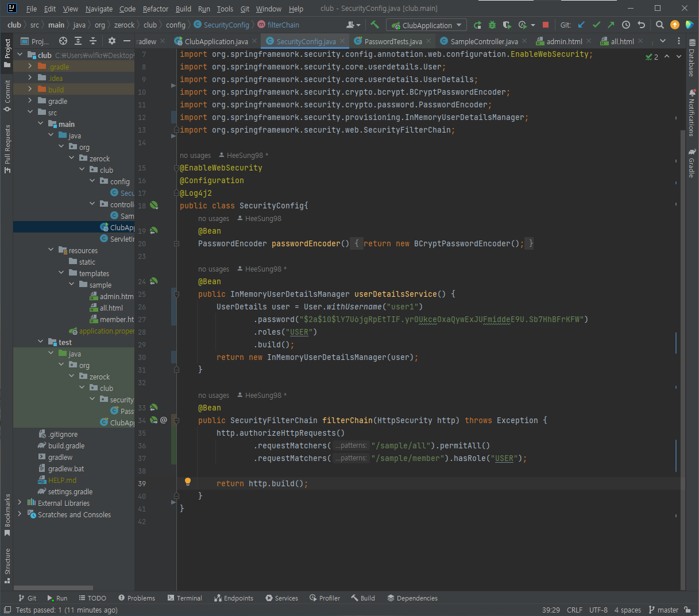The height and width of the screenshot is (616, 699).
Task: Update project using blue Git arrow
Action: [581, 25]
